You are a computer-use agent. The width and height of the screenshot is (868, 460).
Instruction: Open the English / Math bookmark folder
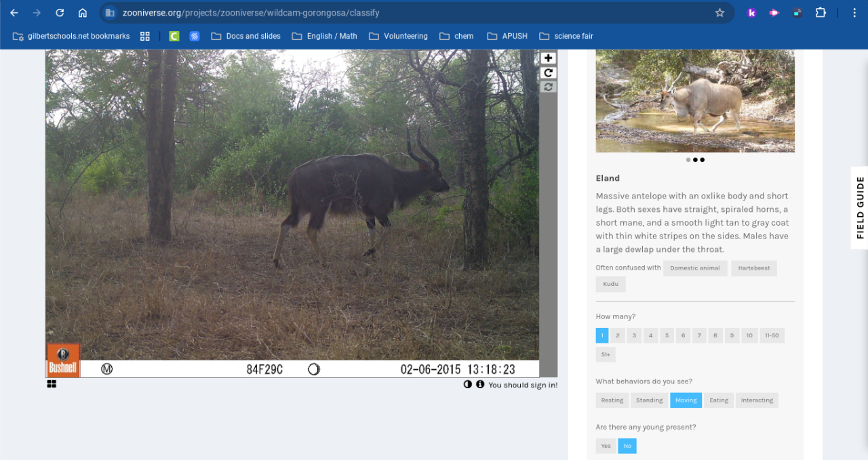pos(324,36)
